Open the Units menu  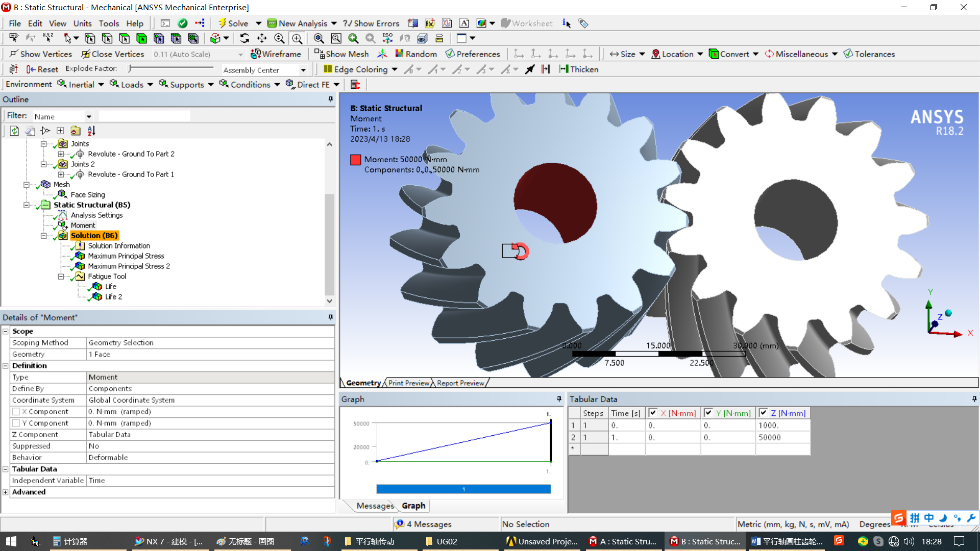(82, 23)
